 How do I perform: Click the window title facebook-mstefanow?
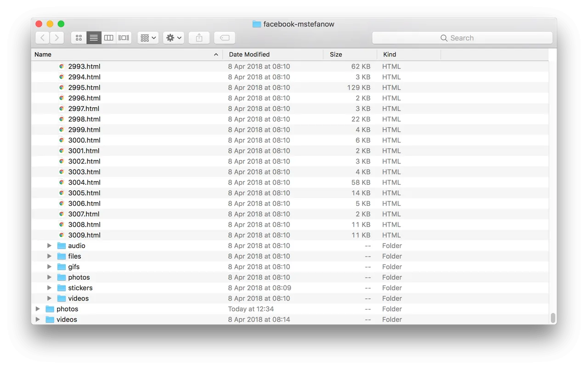[299, 24]
